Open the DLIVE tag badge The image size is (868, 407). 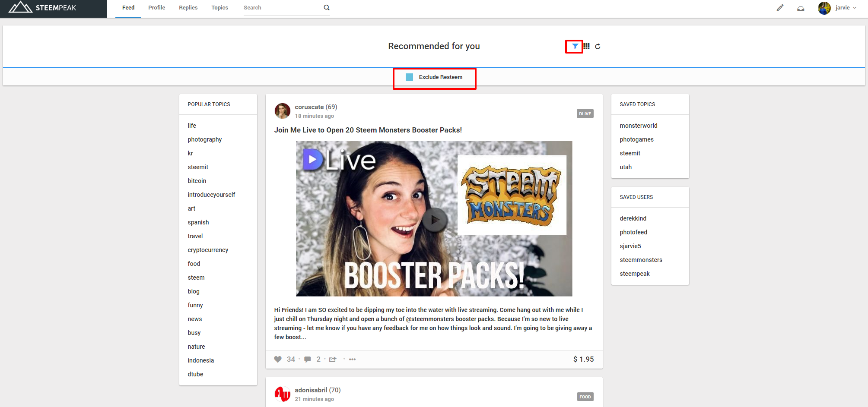point(585,114)
